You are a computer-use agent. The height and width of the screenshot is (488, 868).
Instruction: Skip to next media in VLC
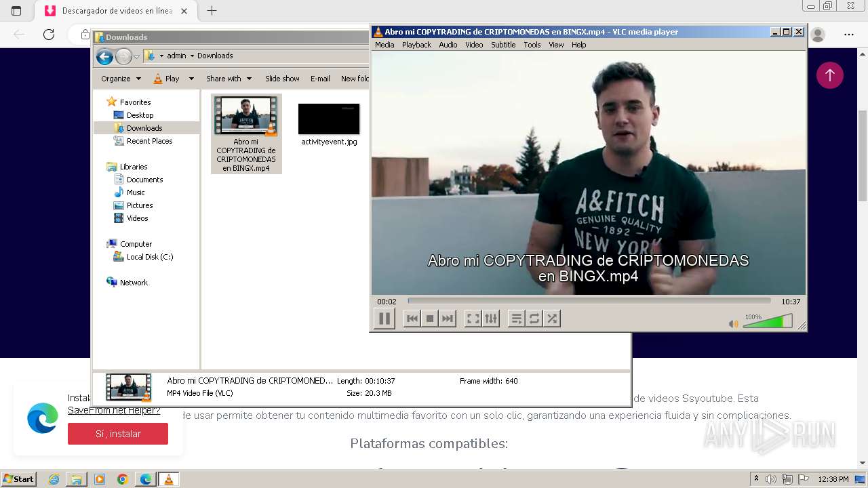pos(447,319)
